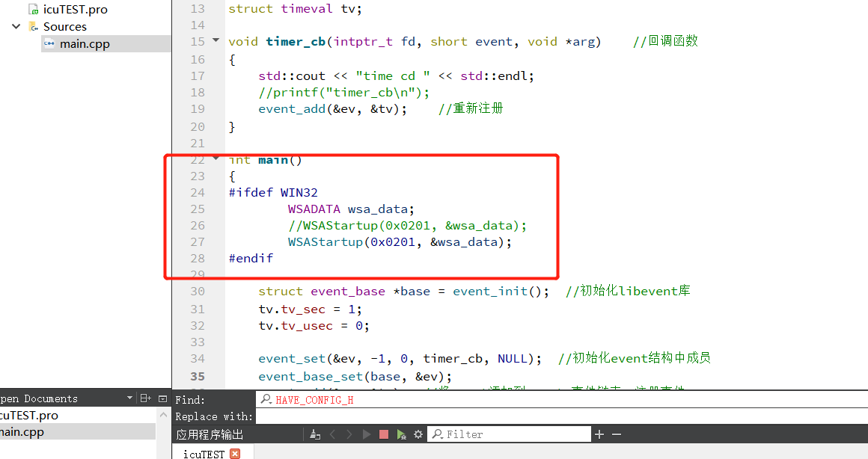Switch to the icuTEST output tab
This screenshot has height=459, width=868.
(x=202, y=453)
